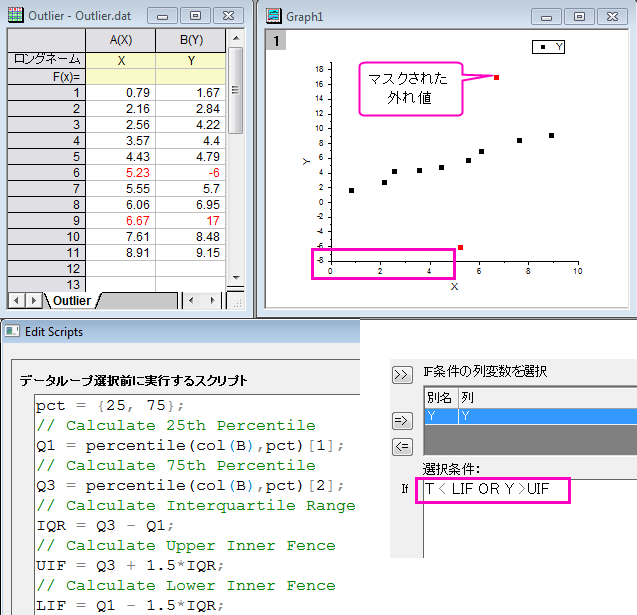The image size is (637, 615).
Task: Click cell 9.15 in row 11
Action: click(x=191, y=253)
